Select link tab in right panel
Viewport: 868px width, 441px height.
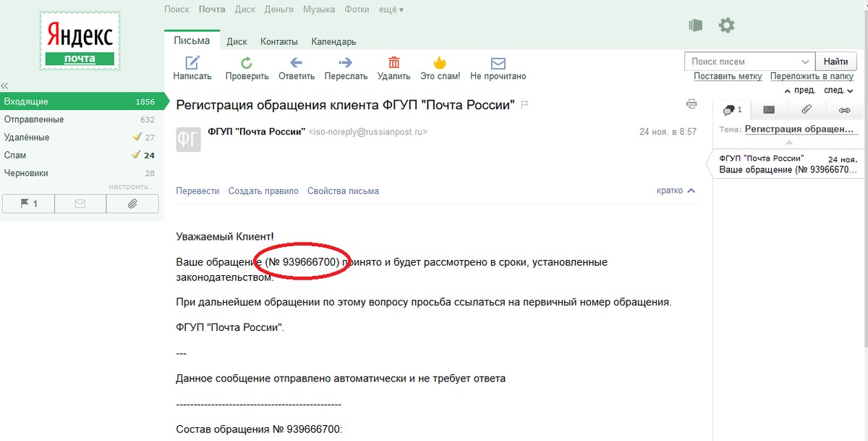[x=844, y=110]
